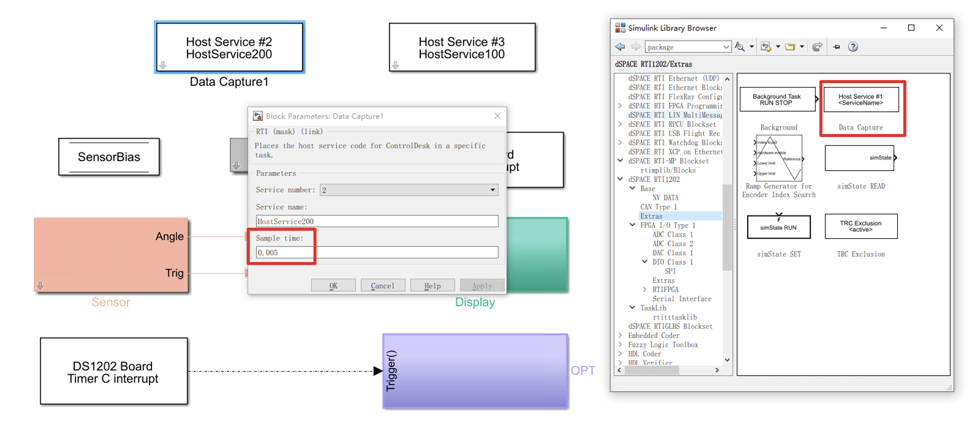Click the forward arrow in Library Browser

636,47
